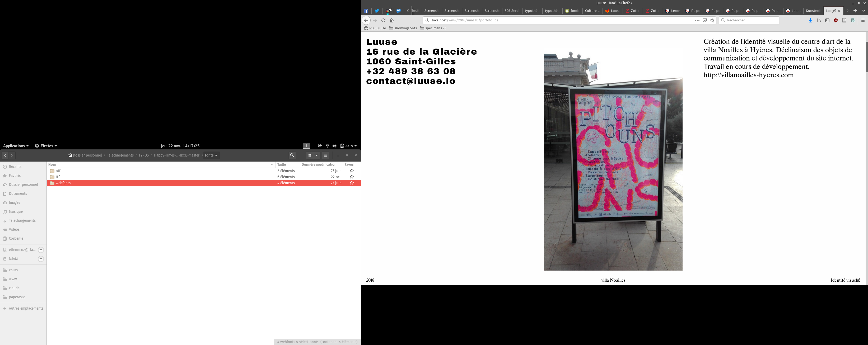Open the uBlock Origin extension icon
The width and height of the screenshot is (868, 345).
tap(836, 20)
